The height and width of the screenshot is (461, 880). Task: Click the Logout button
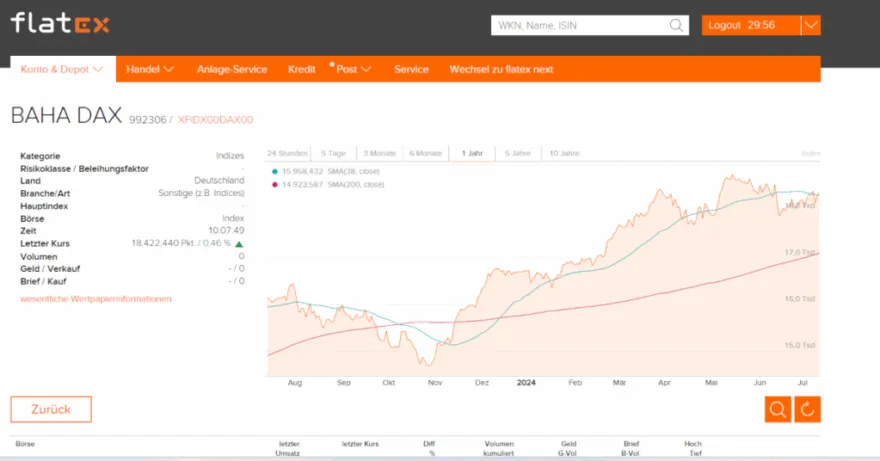coord(751,25)
